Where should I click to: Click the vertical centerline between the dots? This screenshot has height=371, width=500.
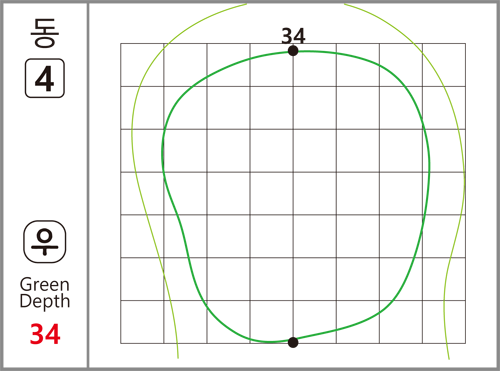tap(293, 197)
